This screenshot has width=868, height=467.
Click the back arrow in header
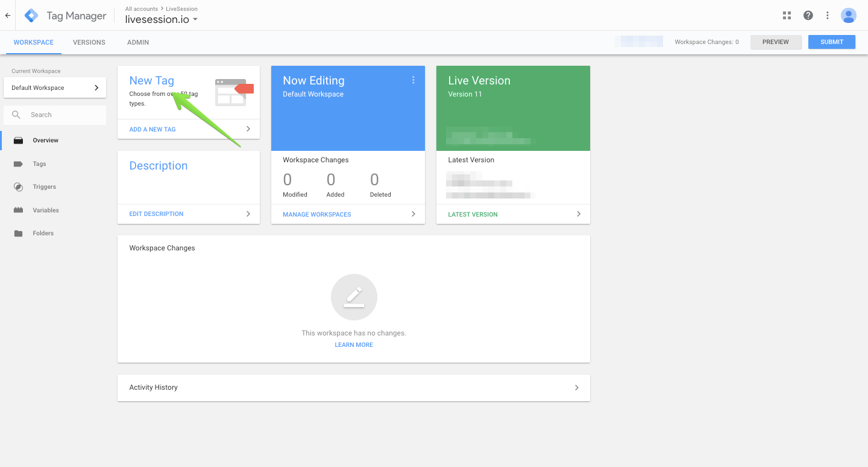(8, 16)
